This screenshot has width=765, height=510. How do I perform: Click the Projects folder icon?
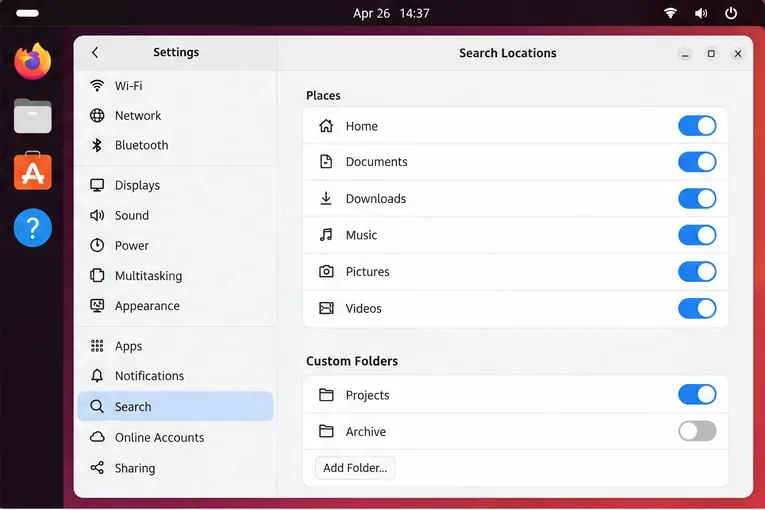[x=326, y=394]
